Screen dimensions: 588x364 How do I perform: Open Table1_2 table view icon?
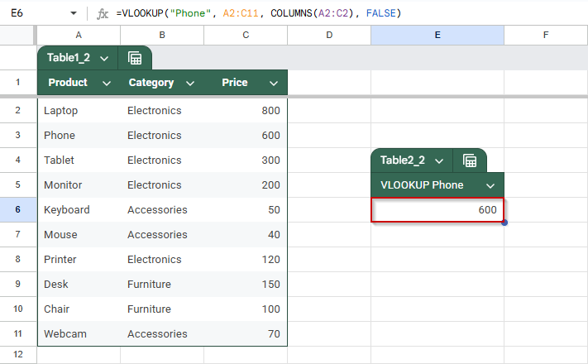point(135,58)
